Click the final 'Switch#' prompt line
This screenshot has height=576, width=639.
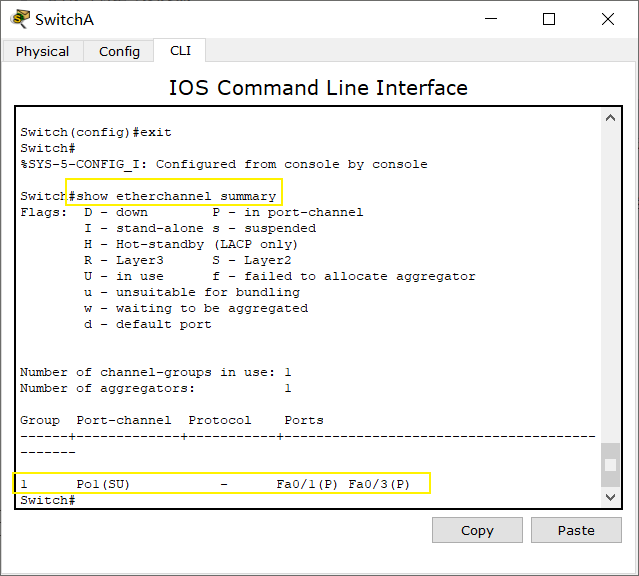[48, 500]
